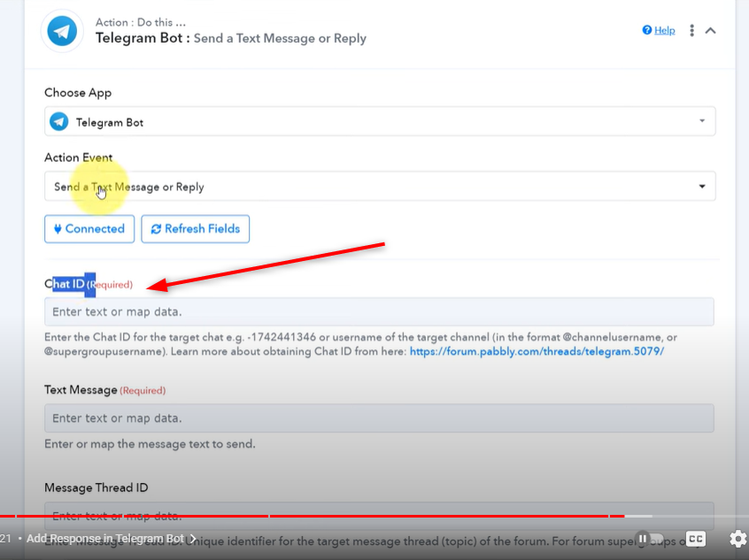The image size is (749, 560).
Task: Open the Add Response in Telegram Bot chapter
Action: pos(112,539)
